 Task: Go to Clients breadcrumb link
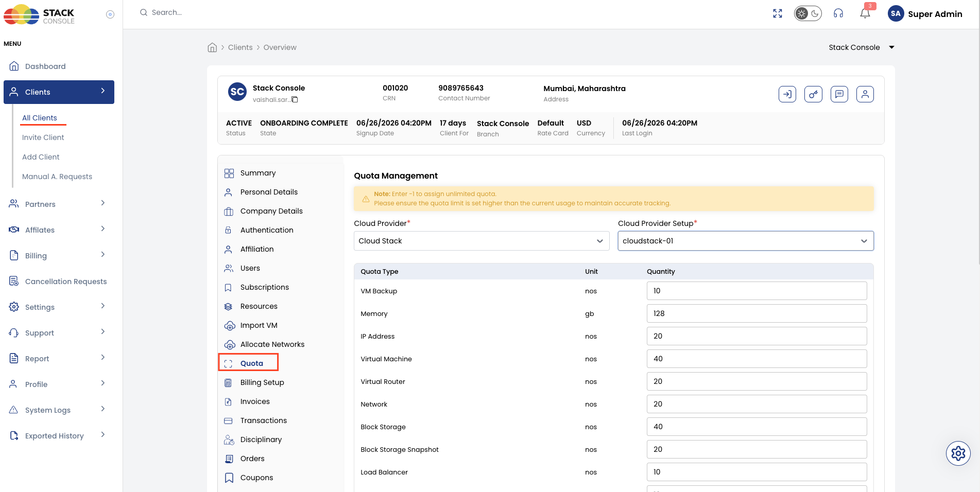240,47
